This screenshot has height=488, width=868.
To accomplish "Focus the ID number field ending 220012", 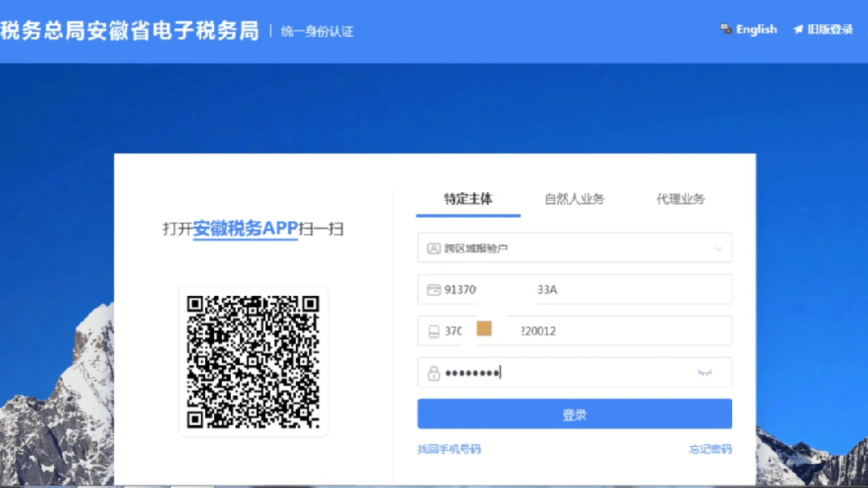I will tap(574, 331).
